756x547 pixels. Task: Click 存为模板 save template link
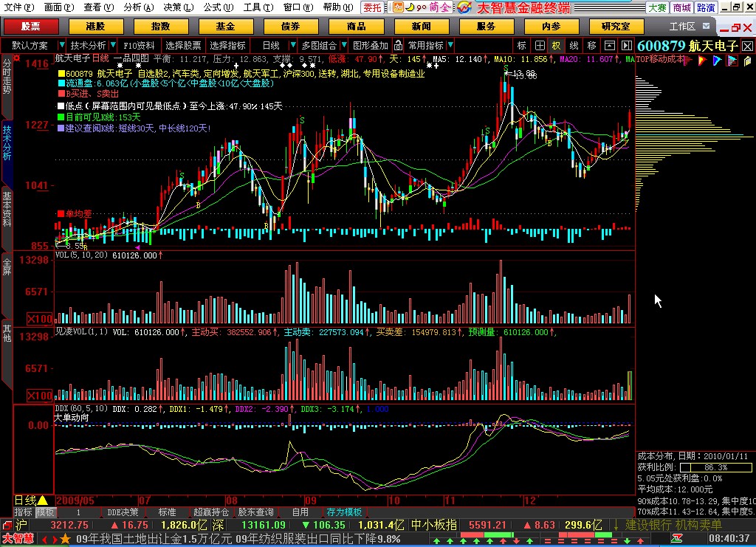click(x=344, y=512)
